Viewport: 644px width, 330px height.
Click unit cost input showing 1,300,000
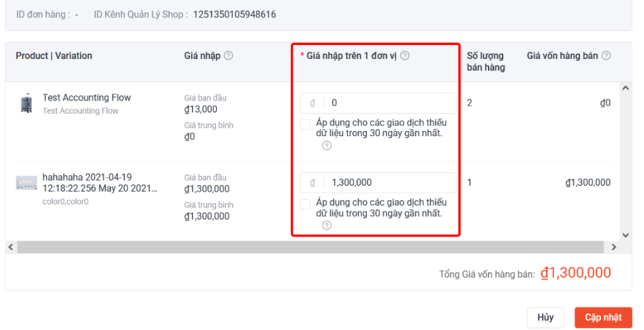(x=390, y=183)
